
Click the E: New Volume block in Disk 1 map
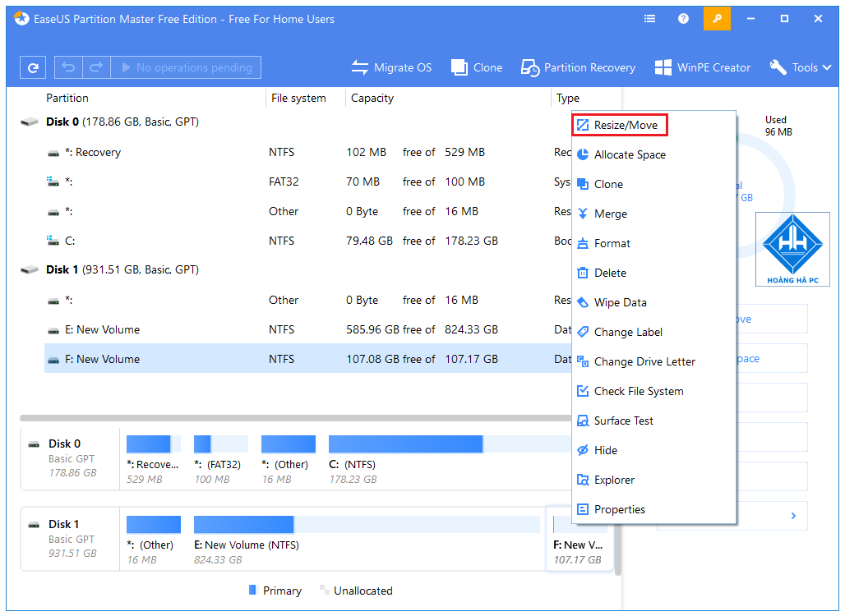tap(242, 524)
